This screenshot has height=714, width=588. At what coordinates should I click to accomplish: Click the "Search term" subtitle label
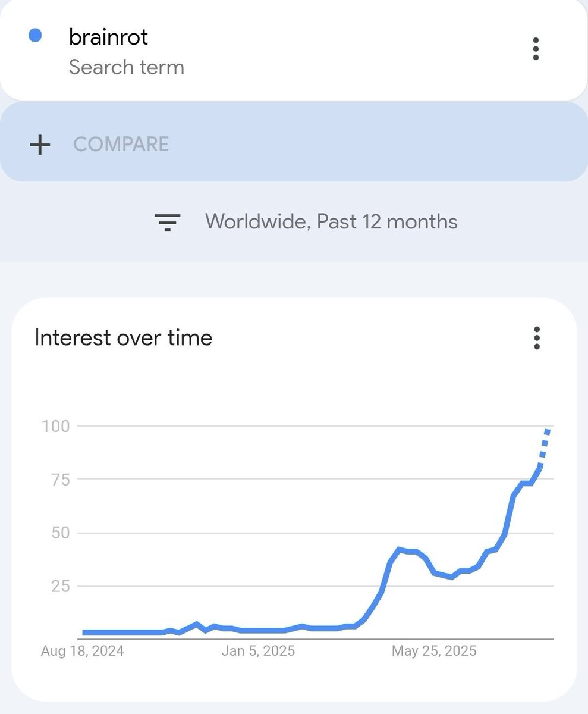(127, 67)
